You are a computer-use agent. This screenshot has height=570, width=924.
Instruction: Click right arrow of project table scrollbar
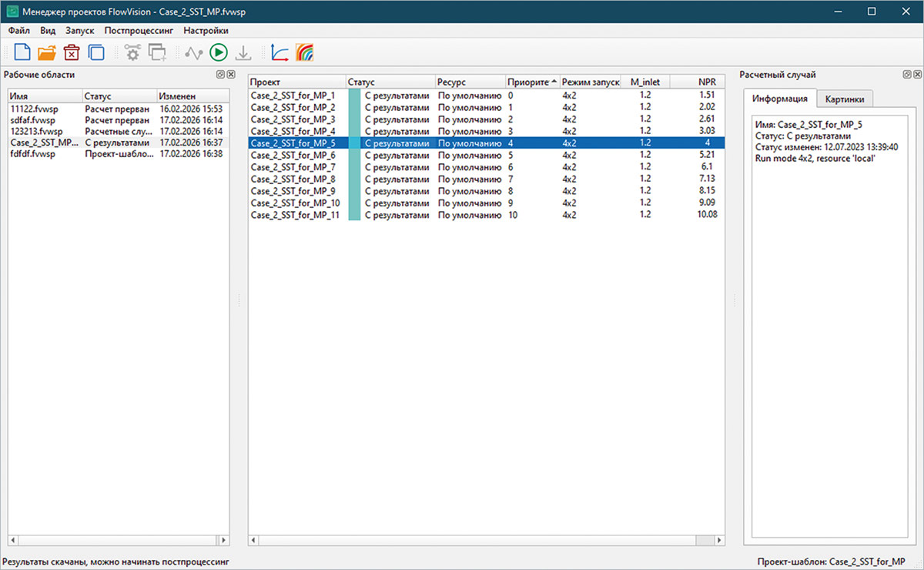click(718, 541)
